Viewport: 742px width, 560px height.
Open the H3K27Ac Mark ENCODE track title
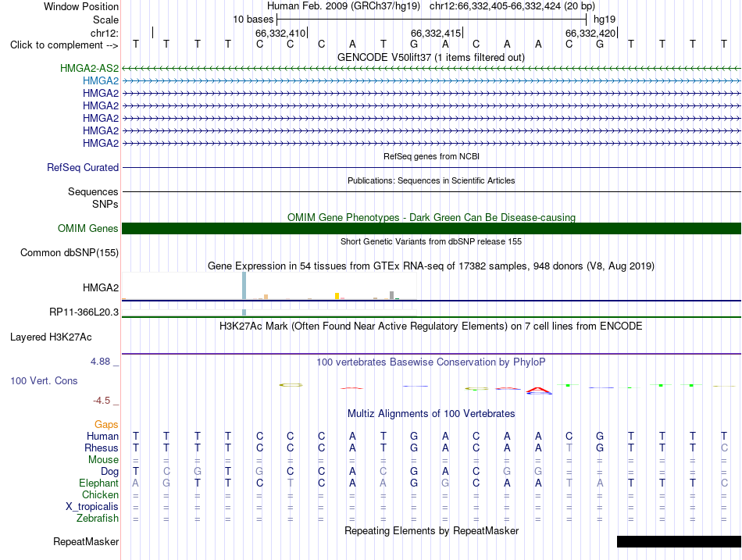(x=431, y=326)
